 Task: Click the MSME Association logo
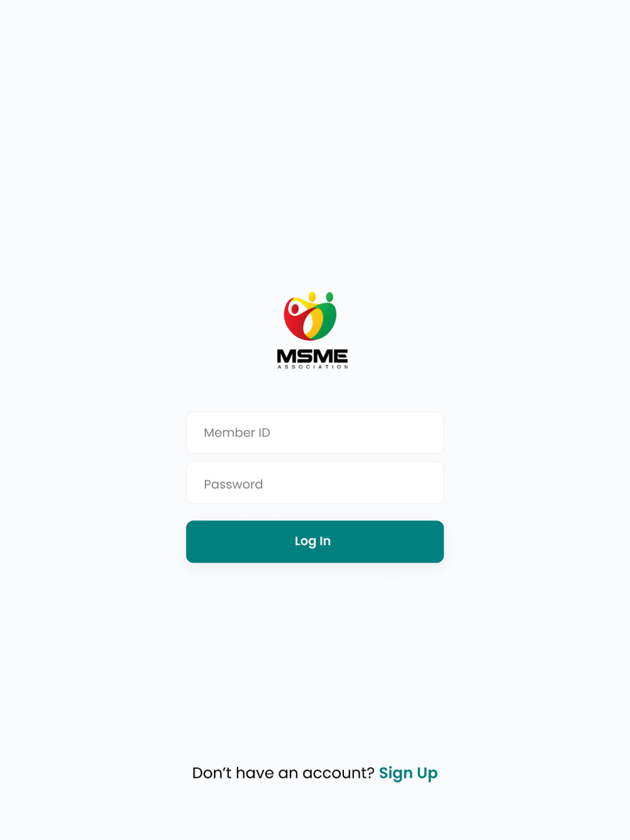point(312,330)
